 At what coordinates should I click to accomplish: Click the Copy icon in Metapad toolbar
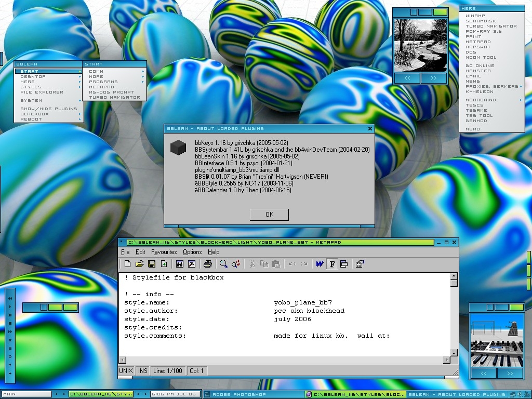point(264,264)
